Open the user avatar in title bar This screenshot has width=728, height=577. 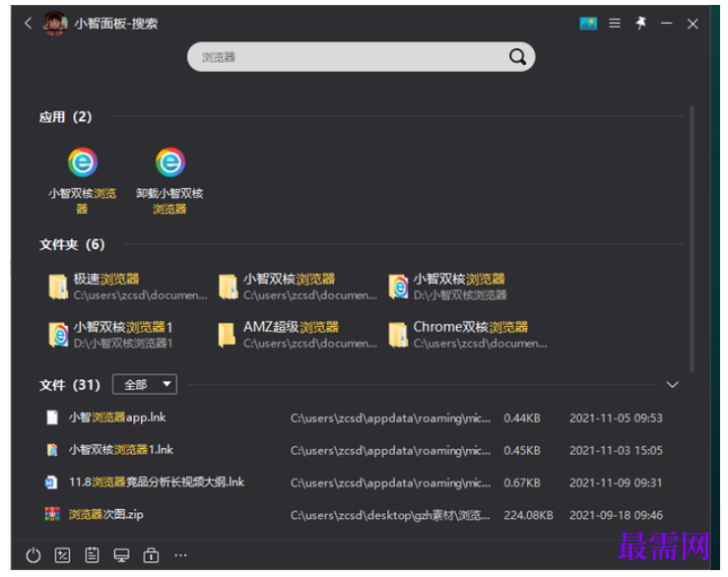(x=55, y=24)
